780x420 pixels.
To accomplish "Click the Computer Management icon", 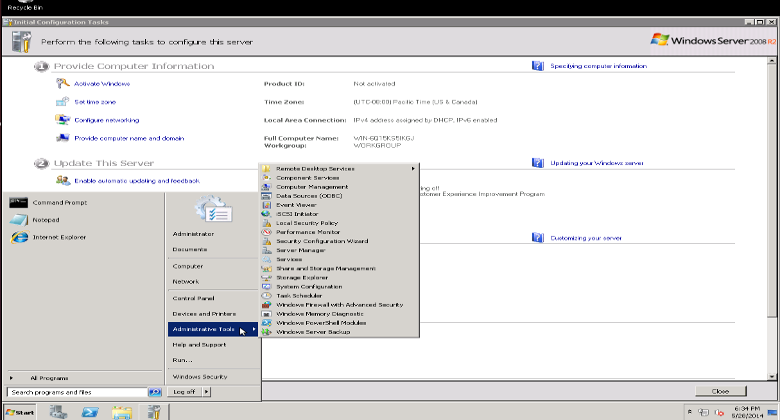I will (267, 187).
